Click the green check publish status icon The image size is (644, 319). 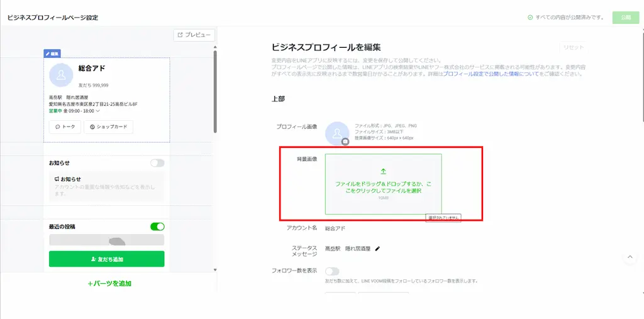[530, 18]
